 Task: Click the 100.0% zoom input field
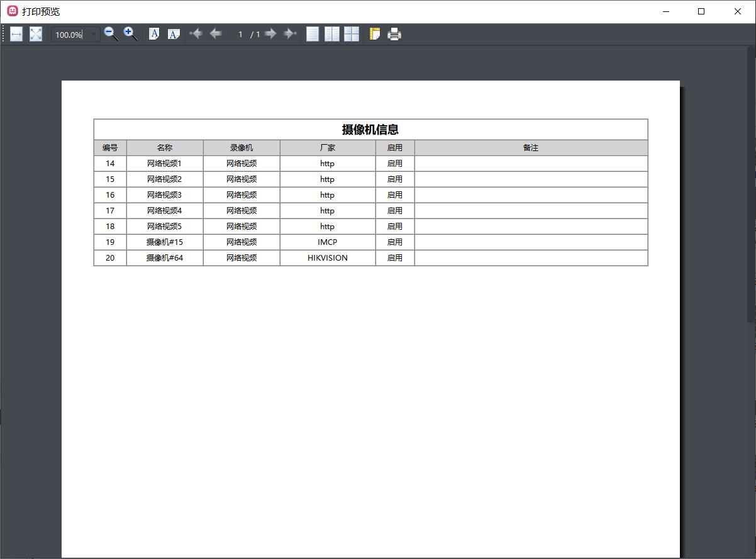(x=69, y=35)
